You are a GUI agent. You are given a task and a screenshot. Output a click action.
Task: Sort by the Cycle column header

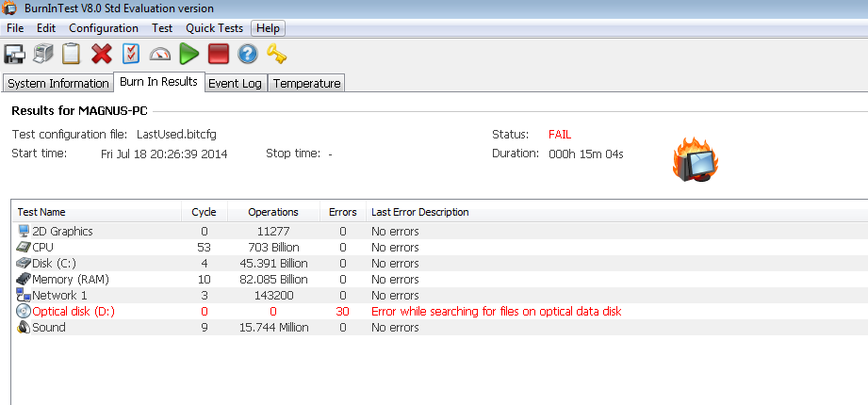[x=204, y=212]
